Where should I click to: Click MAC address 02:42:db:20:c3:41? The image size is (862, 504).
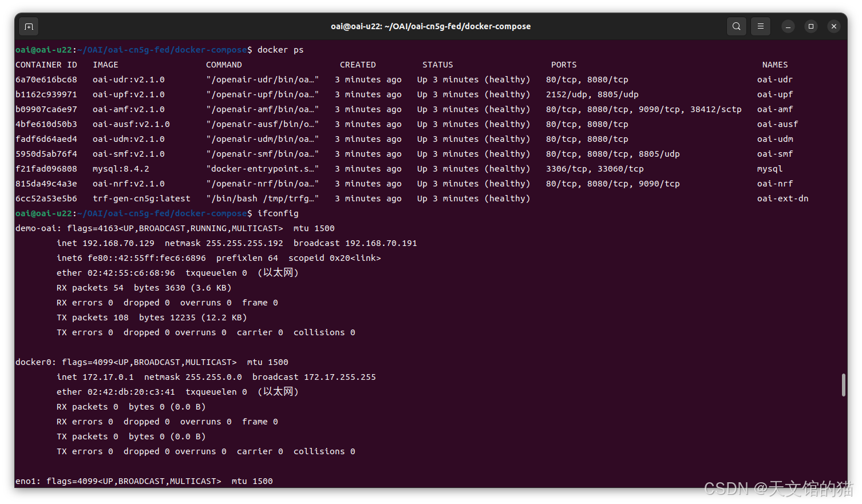(131, 392)
